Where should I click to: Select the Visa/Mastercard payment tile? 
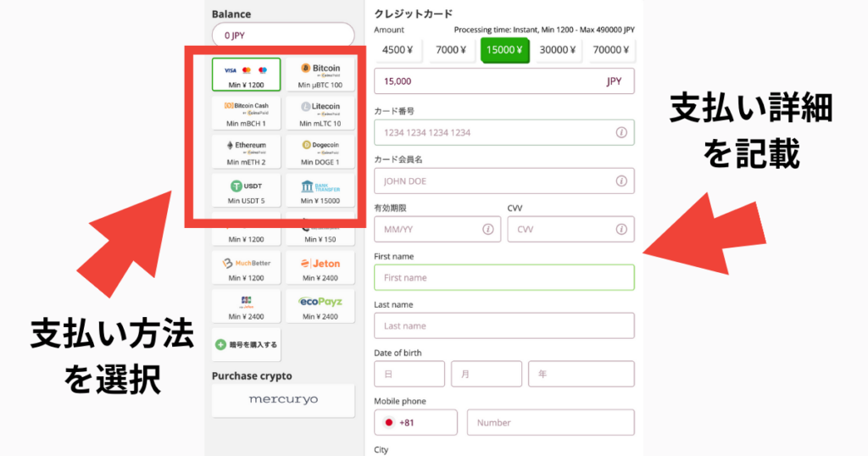247,74
